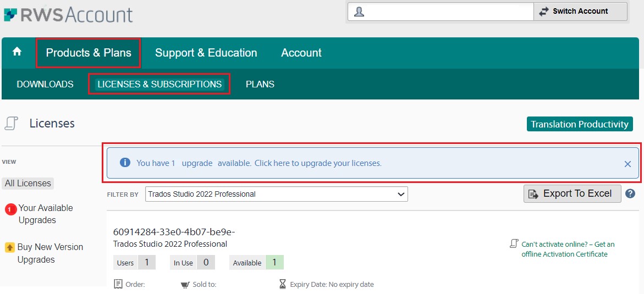Image resolution: width=644 pixels, height=294 pixels.
Task: Click yellow arrow icon by Buy New Version
Action: point(10,247)
